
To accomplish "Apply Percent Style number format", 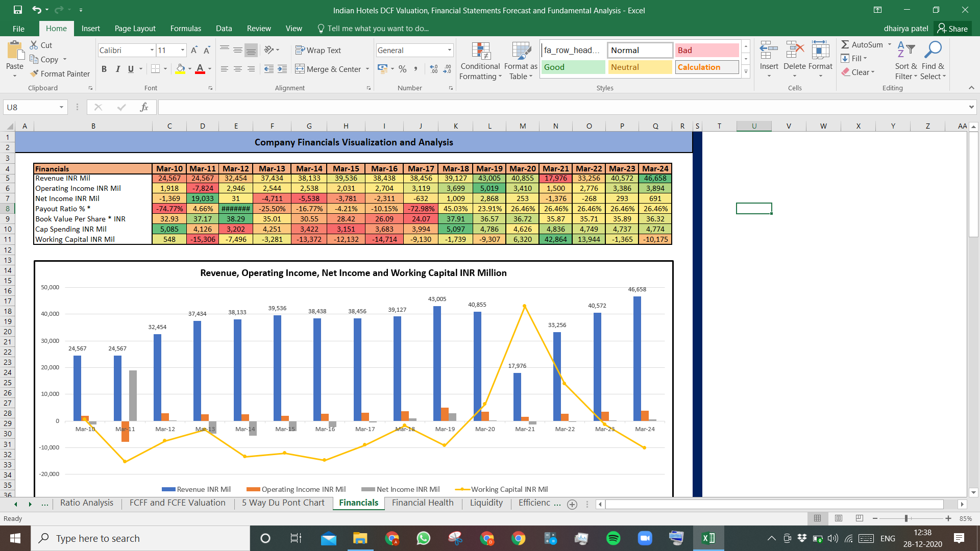I will (403, 69).
